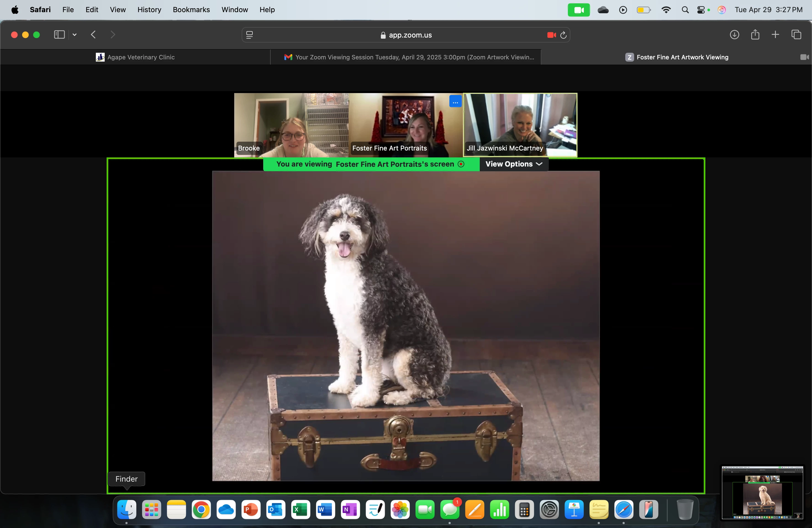Reload the page with refresh icon
This screenshot has width=812, height=528.
[x=563, y=35]
